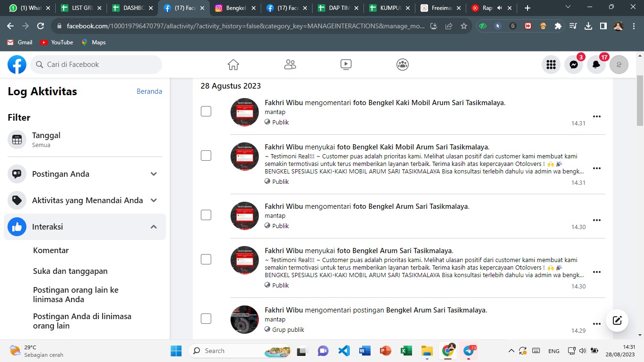
Task: Share this page from address bar
Action: (x=449, y=26)
